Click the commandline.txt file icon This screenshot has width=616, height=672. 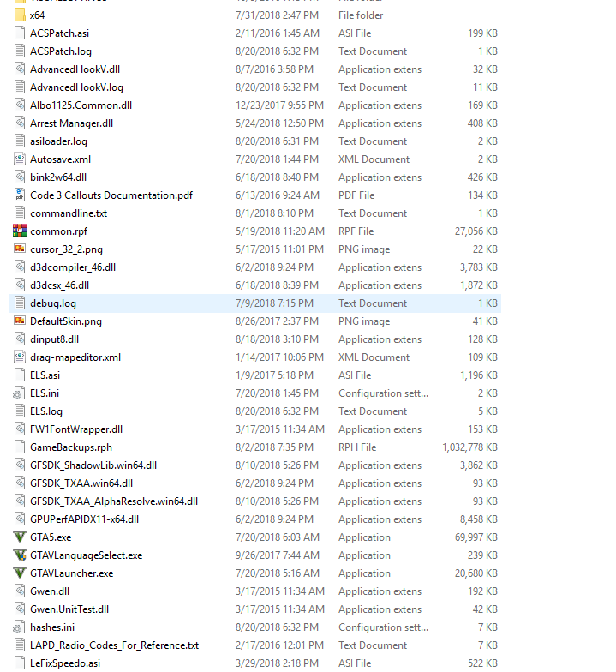click(x=20, y=213)
